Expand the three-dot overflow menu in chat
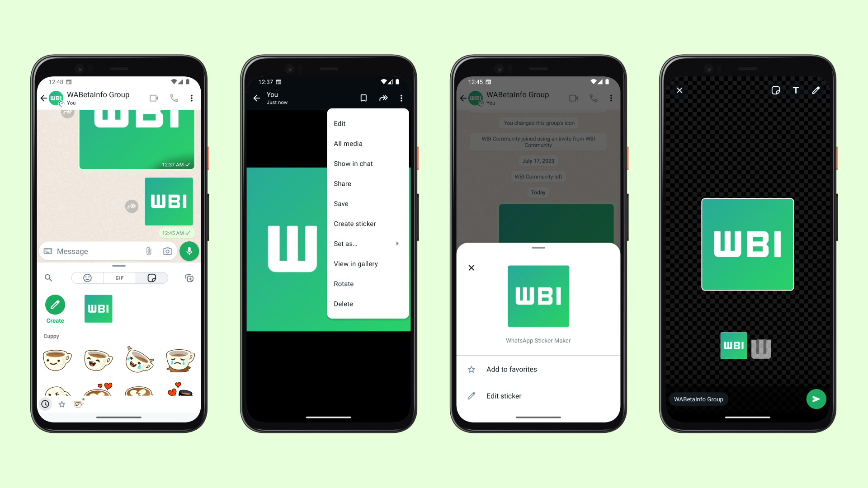The height and width of the screenshot is (488, 868). click(x=192, y=98)
